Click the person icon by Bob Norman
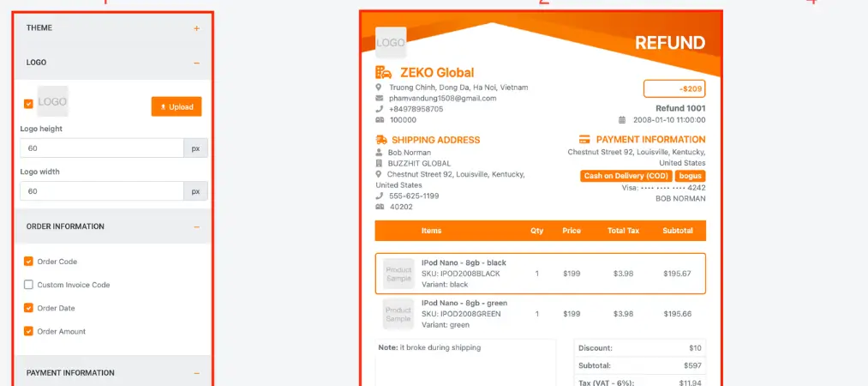The height and width of the screenshot is (386, 868). tap(379, 153)
